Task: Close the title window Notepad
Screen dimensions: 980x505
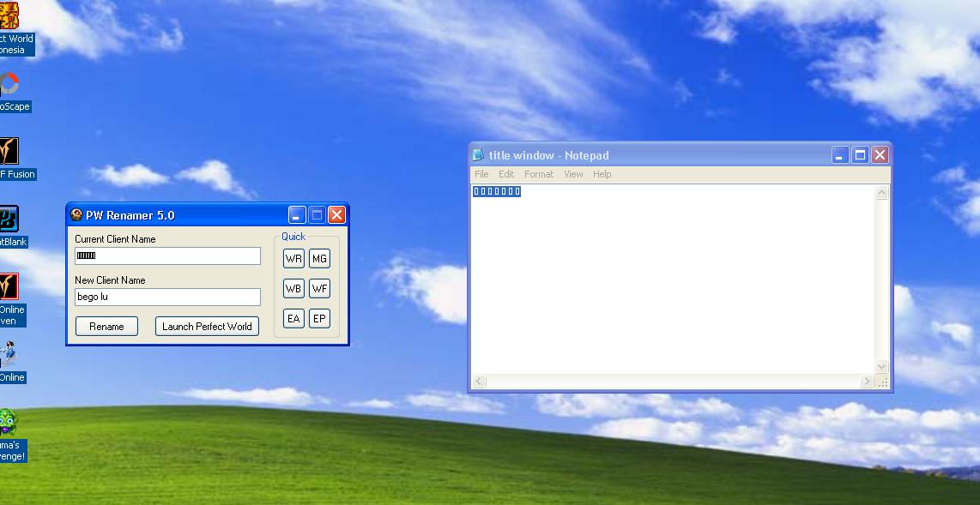Action: tap(880, 155)
